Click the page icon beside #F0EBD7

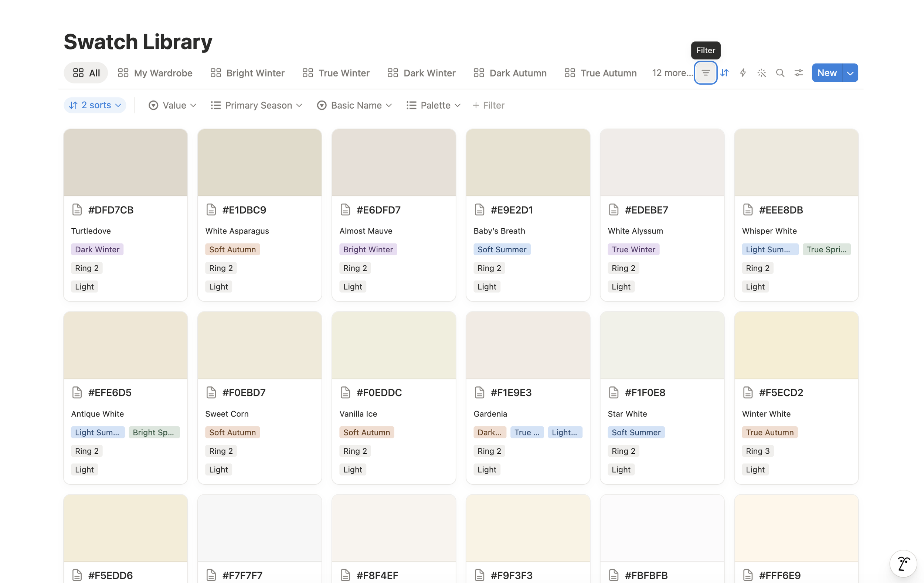(x=211, y=392)
